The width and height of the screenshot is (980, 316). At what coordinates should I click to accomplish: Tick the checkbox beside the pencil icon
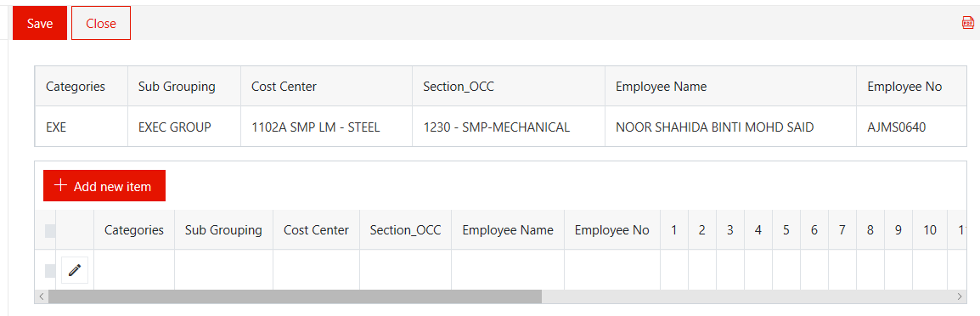click(x=50, y=270)
